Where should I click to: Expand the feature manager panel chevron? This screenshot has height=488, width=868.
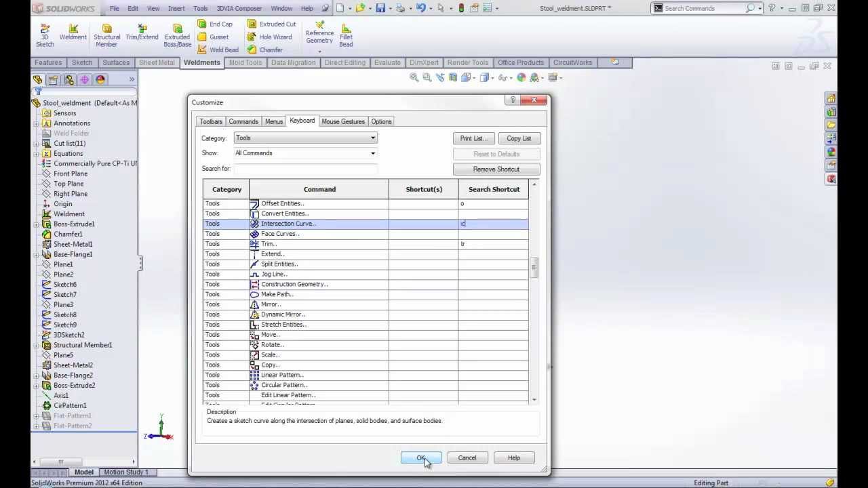[132, 79]
